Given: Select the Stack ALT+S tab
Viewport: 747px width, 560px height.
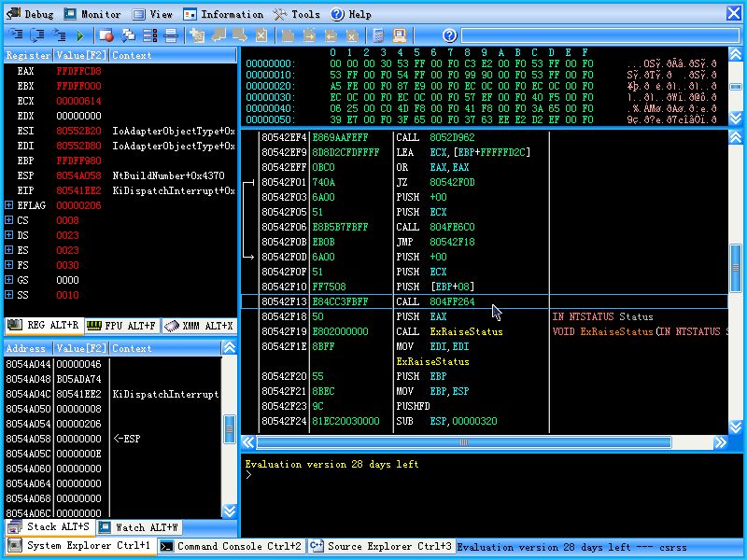Looking at the screenshot, I should pyautogui.click(x=49, y=526).
